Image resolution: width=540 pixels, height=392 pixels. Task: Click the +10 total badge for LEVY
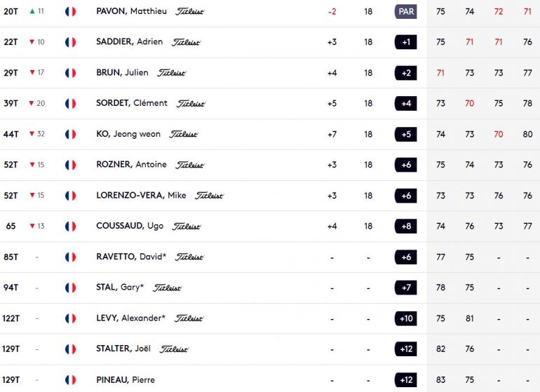point(405,318)
